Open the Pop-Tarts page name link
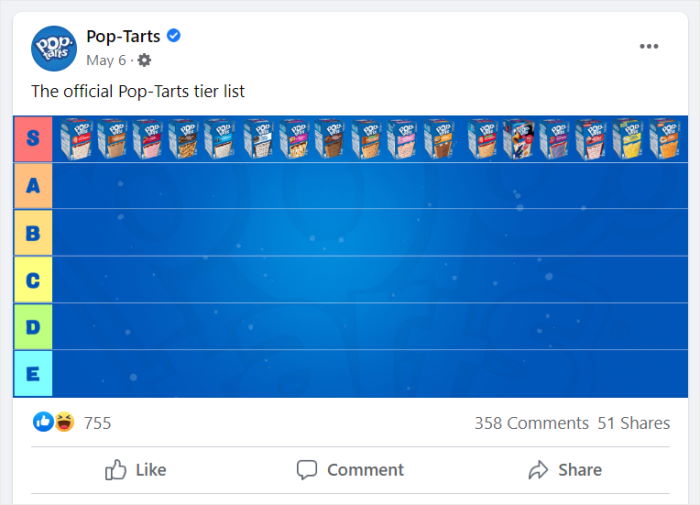The image size is (700, 505). click(123, 37)
